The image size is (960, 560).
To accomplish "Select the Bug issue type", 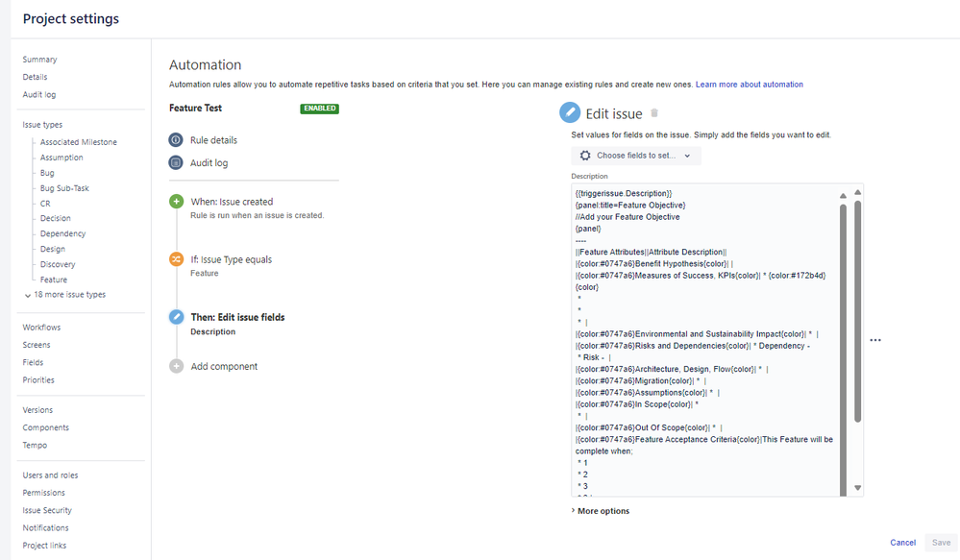I will pyautogui.click(x=47, y=173).
